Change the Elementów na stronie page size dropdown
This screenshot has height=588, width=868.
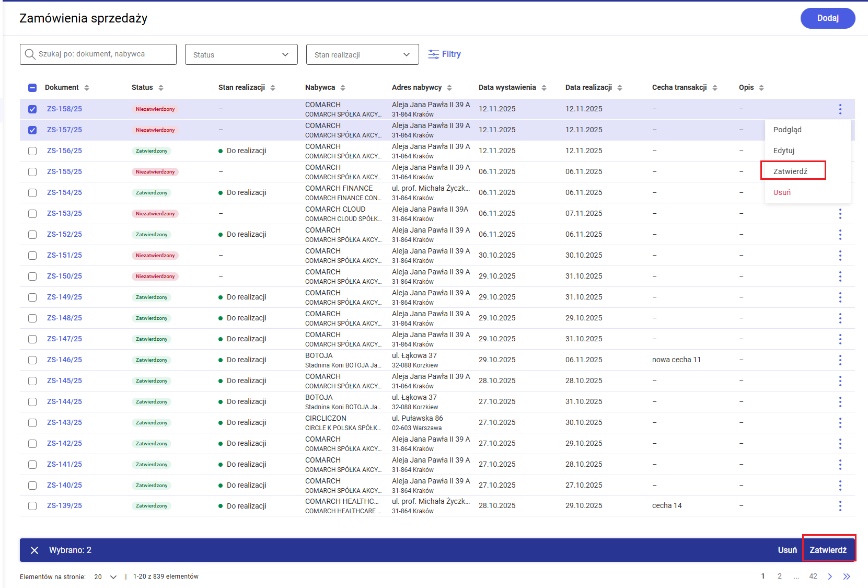pyautogui.click(x=105, y=577)
